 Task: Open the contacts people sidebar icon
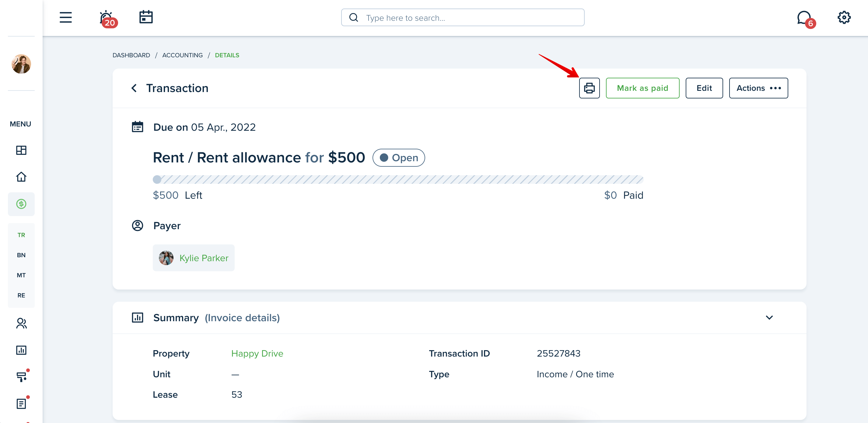(x=21, y=323)
